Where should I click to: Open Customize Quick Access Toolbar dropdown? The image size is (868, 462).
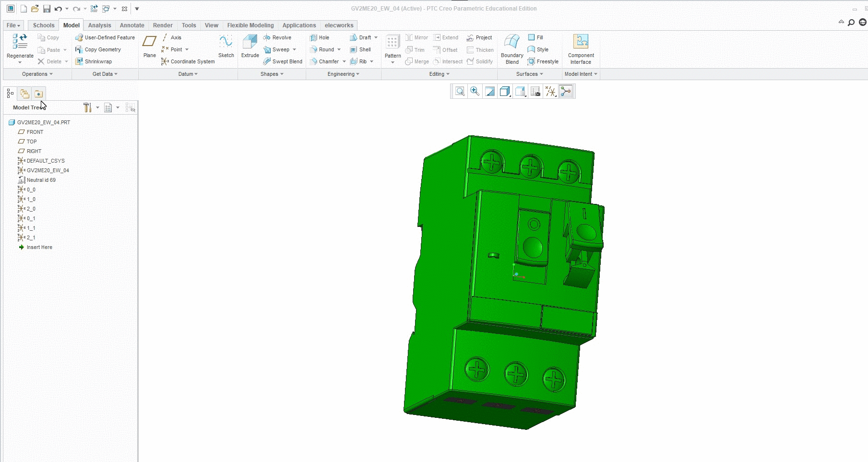137,9
